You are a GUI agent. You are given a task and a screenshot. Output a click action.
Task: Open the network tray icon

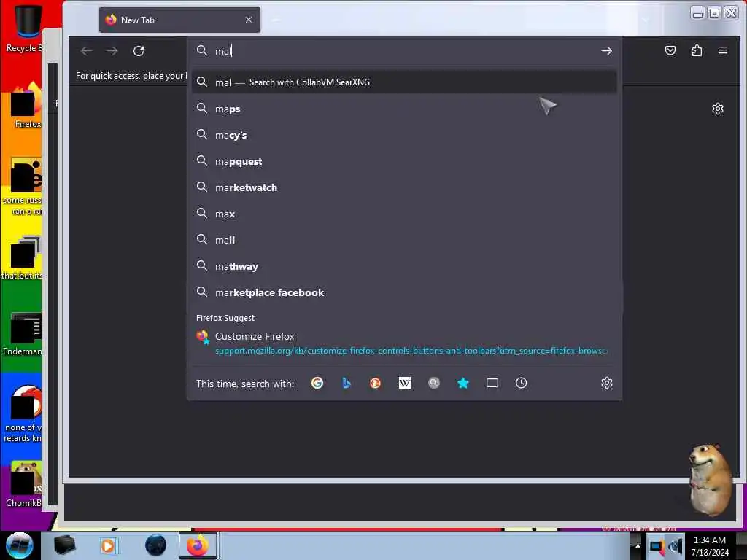657,546
